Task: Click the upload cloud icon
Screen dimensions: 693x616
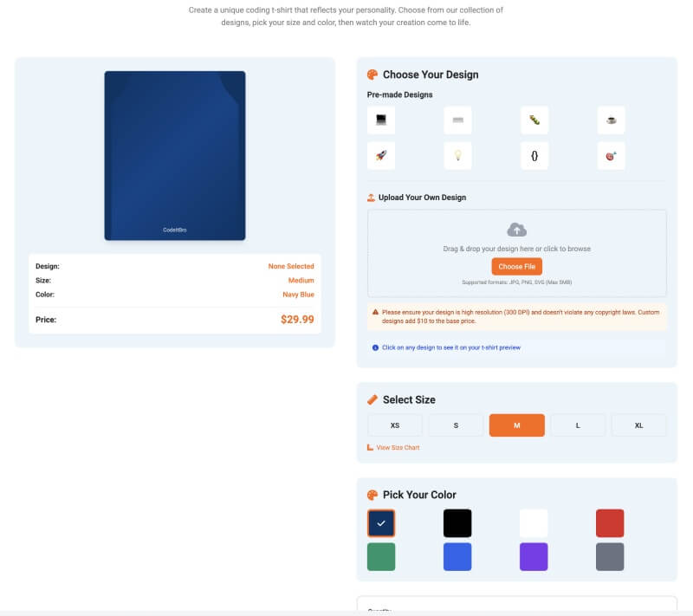Action: 516,229
